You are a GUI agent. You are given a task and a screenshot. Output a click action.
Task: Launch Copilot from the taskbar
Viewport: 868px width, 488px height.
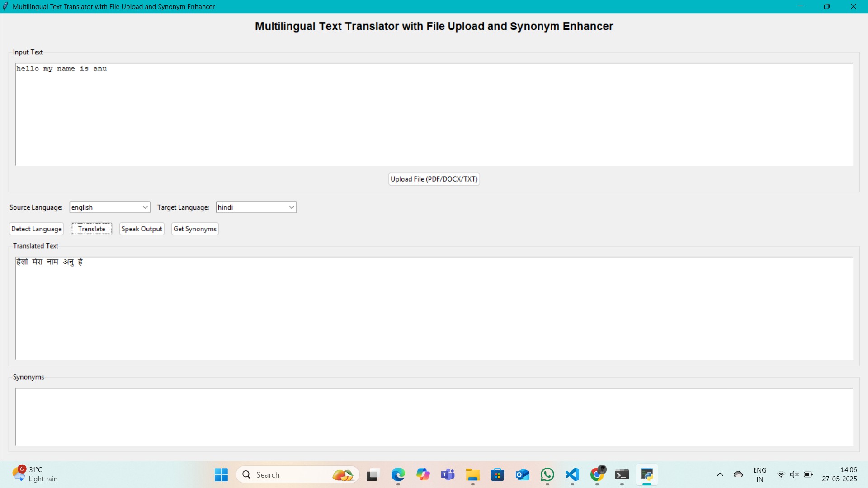tap(423, 474)
